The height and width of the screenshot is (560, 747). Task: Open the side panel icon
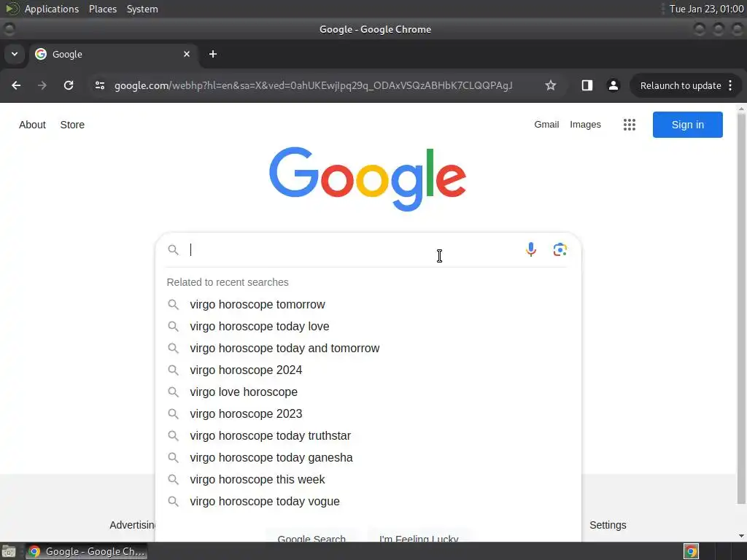coord(587,85)
